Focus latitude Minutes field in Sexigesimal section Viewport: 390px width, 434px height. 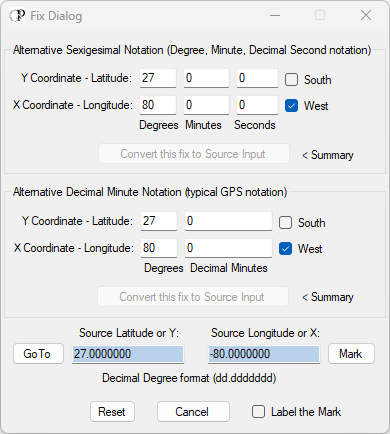206,78
